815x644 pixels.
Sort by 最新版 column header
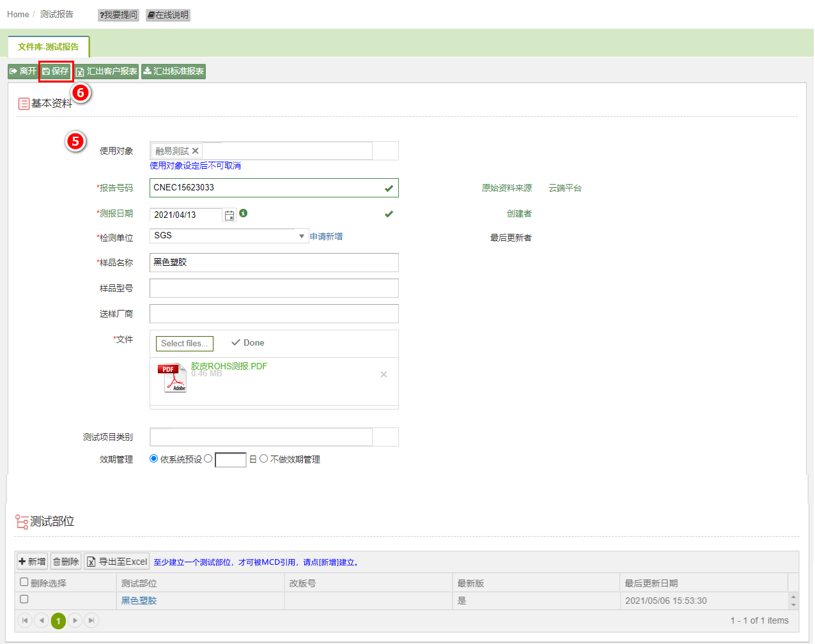[470, 583]
